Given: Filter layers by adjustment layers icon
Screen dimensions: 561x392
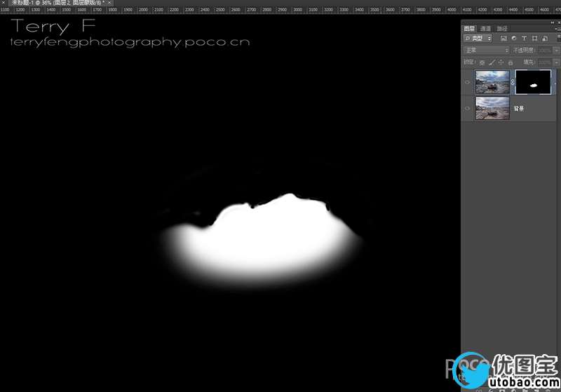Looking at the screenshot, I should 514,39.
